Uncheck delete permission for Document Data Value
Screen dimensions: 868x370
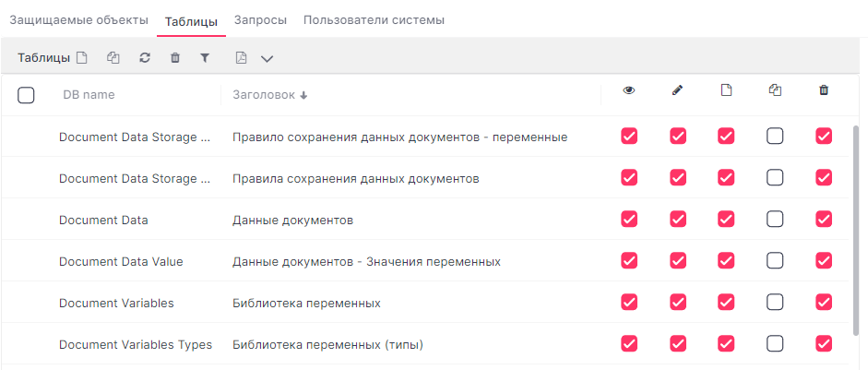(x=824, y=260)
